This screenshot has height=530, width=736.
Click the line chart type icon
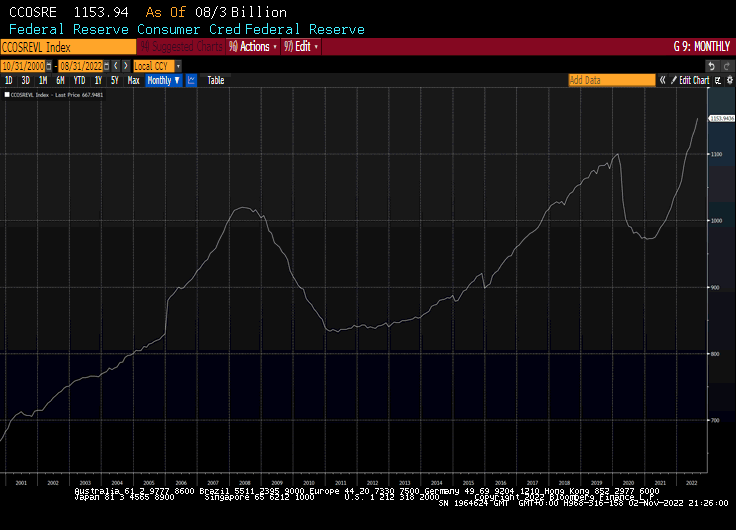[x=191, y=80]
